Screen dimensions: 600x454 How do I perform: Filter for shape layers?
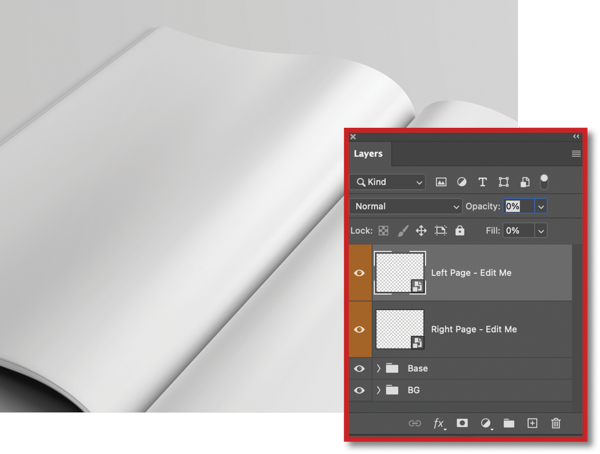[x=504, y=182]
